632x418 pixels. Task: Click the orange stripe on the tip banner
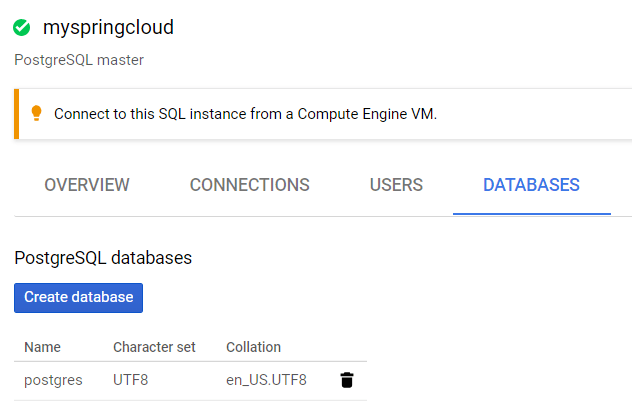[17, 113]
